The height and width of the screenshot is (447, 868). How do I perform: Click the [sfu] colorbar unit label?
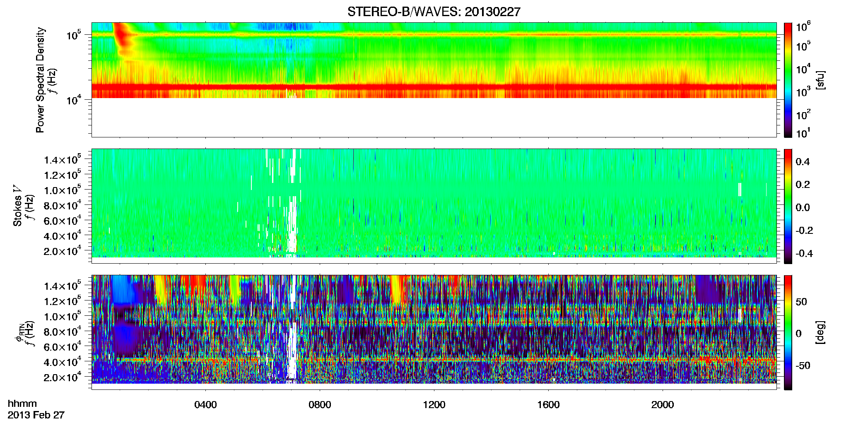click(x=820, y=80)
